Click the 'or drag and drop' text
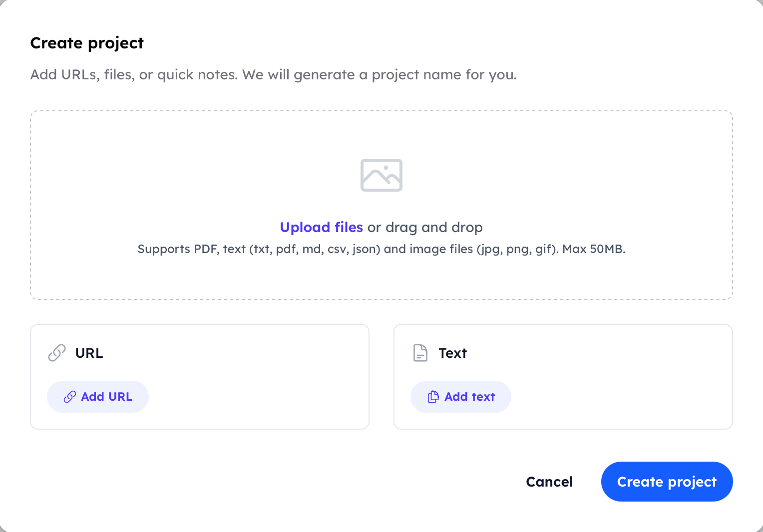 click(423, 227)
